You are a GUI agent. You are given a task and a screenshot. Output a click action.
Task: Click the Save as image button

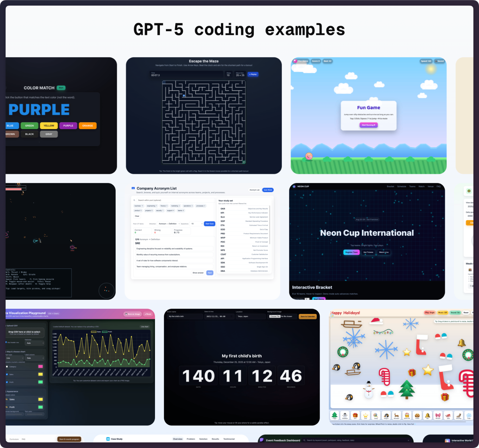pyautogui.click(x=133, y=314)
